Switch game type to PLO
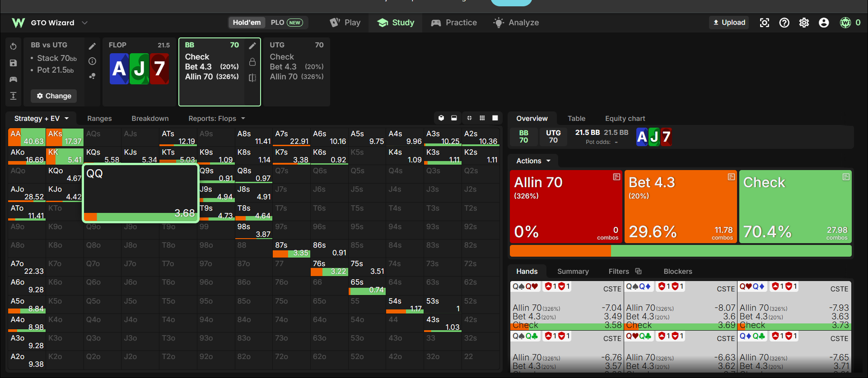This screenshot has width=868, height=378. coord(286,23)
